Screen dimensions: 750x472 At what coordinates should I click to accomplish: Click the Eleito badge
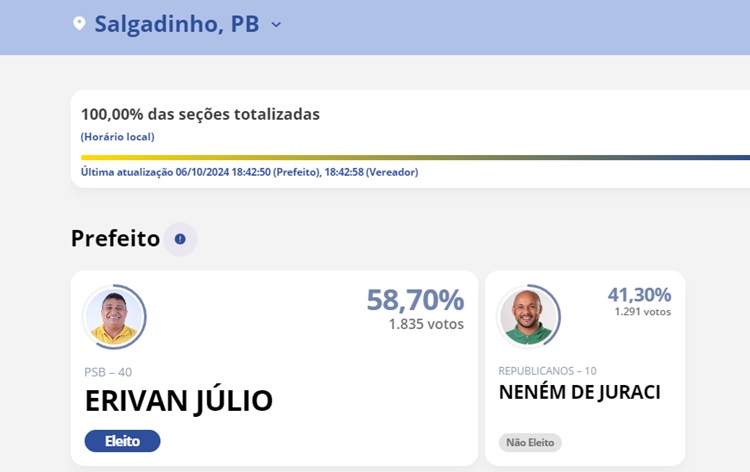click(x=122, y=441)
